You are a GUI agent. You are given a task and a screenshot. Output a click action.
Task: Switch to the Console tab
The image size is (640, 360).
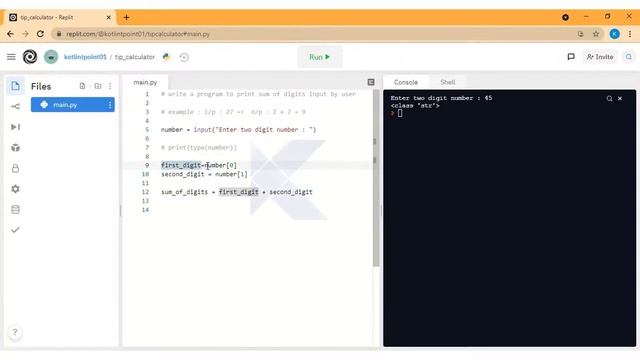point(406,82)
